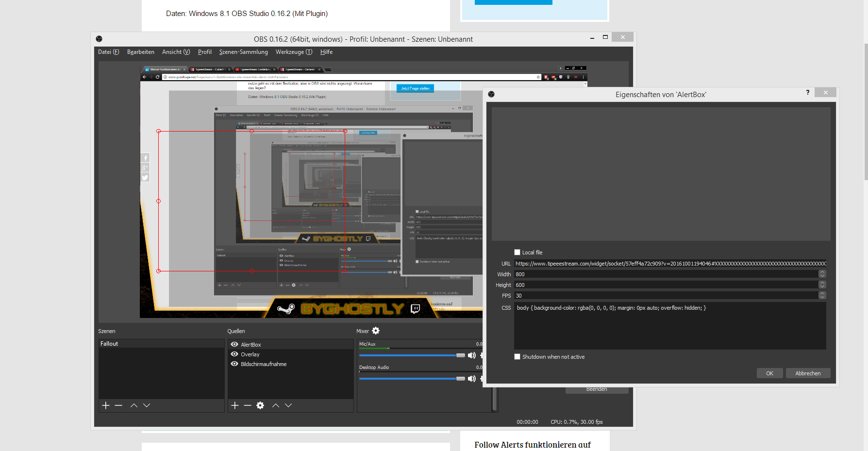The height and width of the screenshot is (451, 868).
Task: Increase the Width value with the up arrow
Action: pyautogui.click(x=822, y=272)
